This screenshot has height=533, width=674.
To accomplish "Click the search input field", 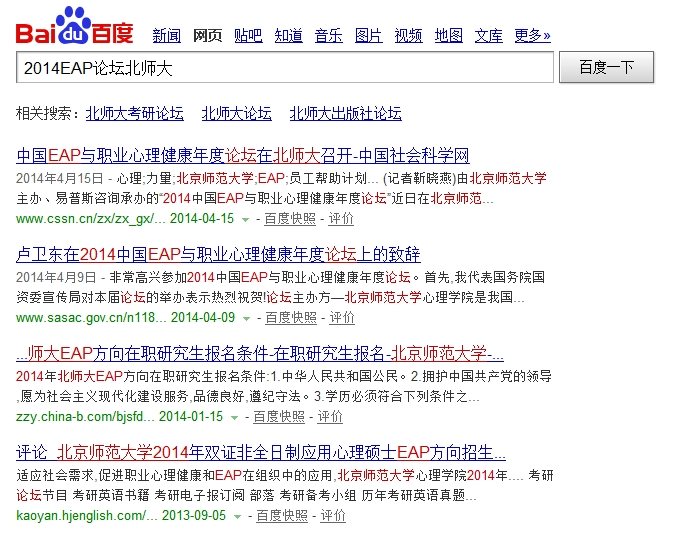I will [284, 68].
